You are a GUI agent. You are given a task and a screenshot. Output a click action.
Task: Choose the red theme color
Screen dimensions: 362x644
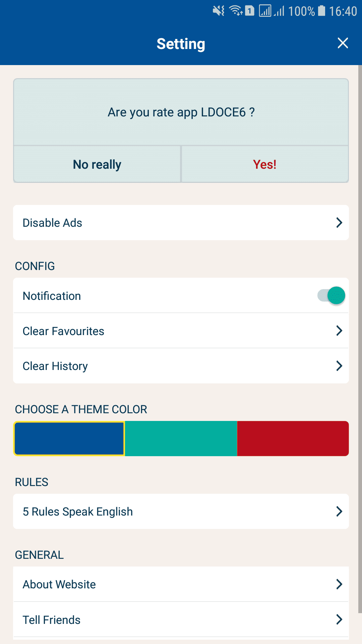[x=293, y=439]
